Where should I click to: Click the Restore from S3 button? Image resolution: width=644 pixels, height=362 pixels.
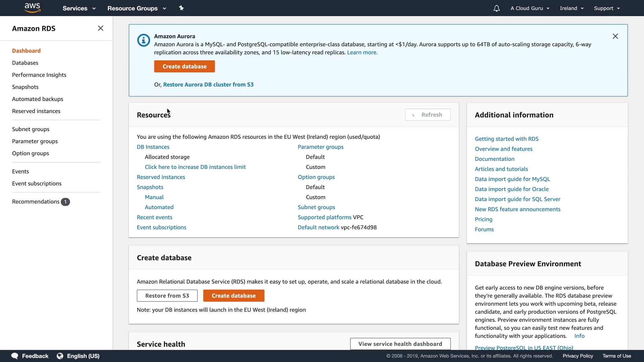pos(167,296)
